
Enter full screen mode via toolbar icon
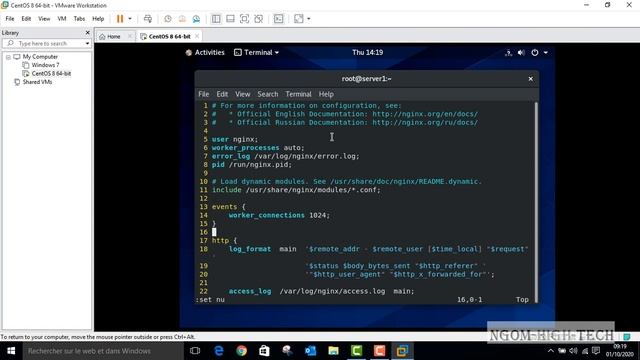coord(244,19)
